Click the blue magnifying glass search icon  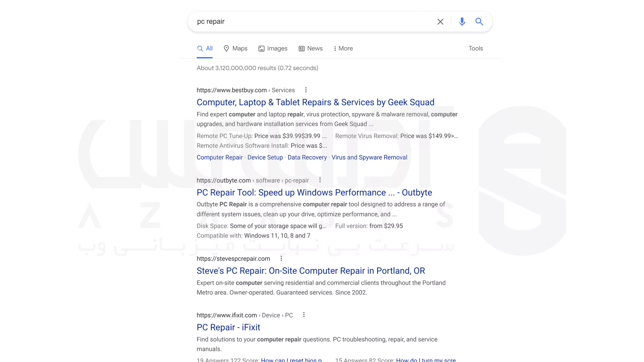tap(479, 22)
